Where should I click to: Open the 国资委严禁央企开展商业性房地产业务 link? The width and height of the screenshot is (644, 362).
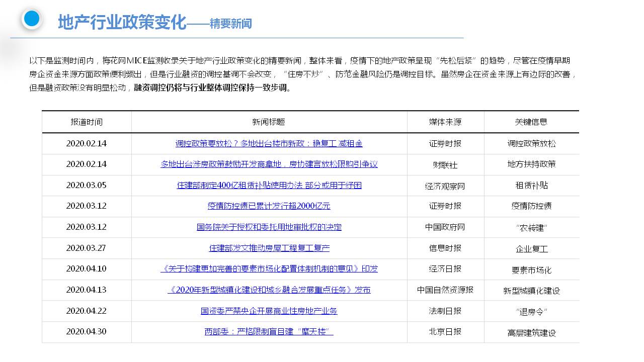click(269, 311)
